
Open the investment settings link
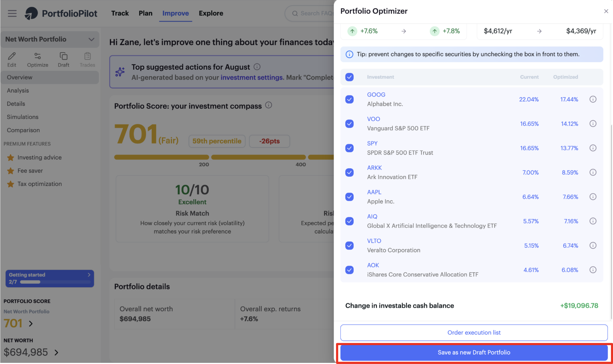coord(252,77)
